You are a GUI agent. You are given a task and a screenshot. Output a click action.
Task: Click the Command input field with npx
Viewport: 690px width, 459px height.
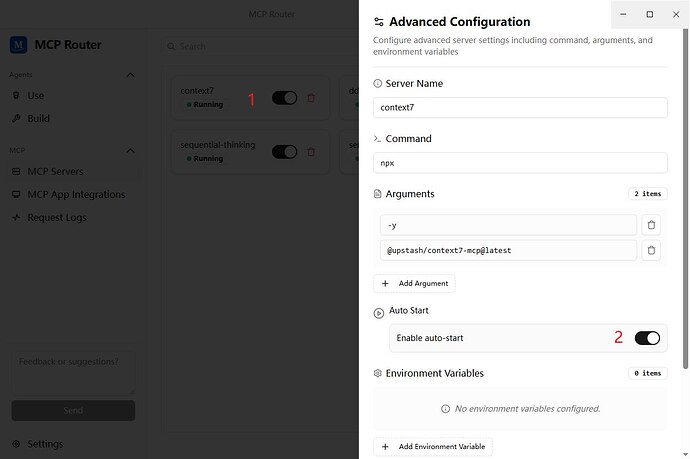pyautogui.click(x=520, y=163)
